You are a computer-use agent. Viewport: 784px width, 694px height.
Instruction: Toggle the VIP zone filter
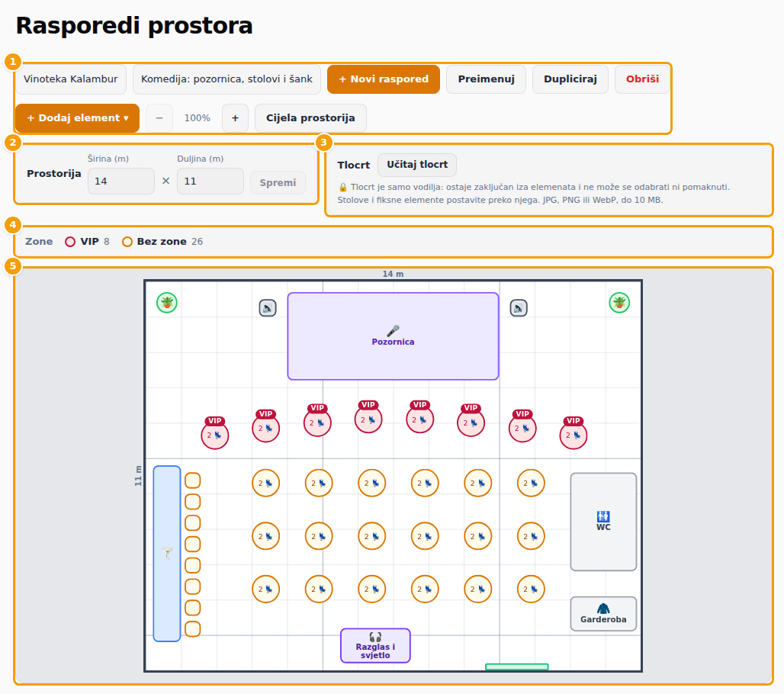[87, 242]
